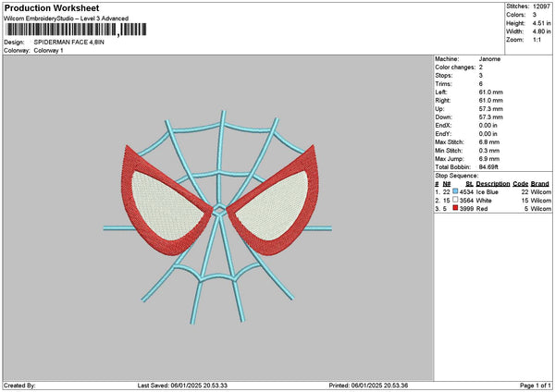Click the Ice Blue color swatch
Screen dimensions: 555x392
455,191
